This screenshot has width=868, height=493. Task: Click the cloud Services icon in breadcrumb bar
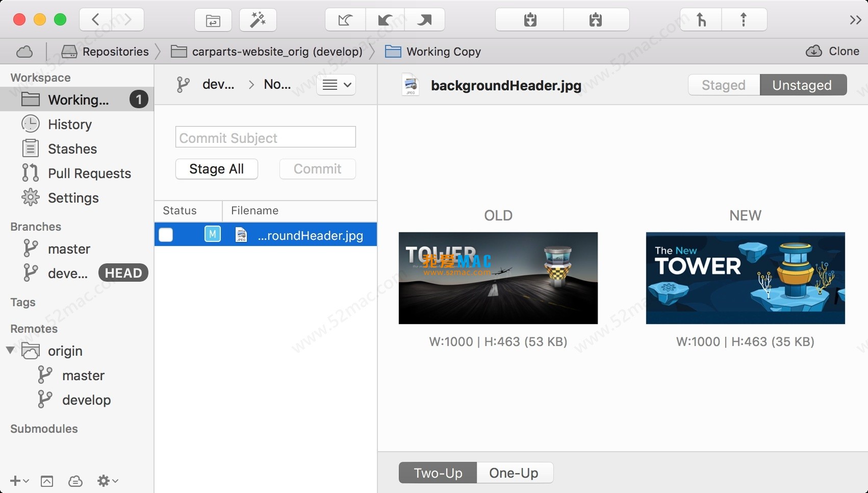24,52
